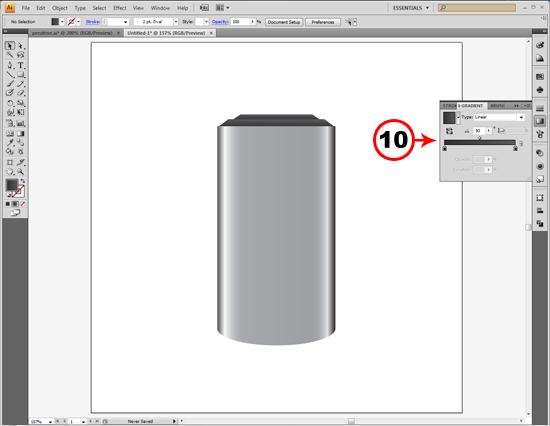Screen dimensions: 550x426
Task: Switch to the pendrive.ai document tab
Action: click(x=72, y=33)
